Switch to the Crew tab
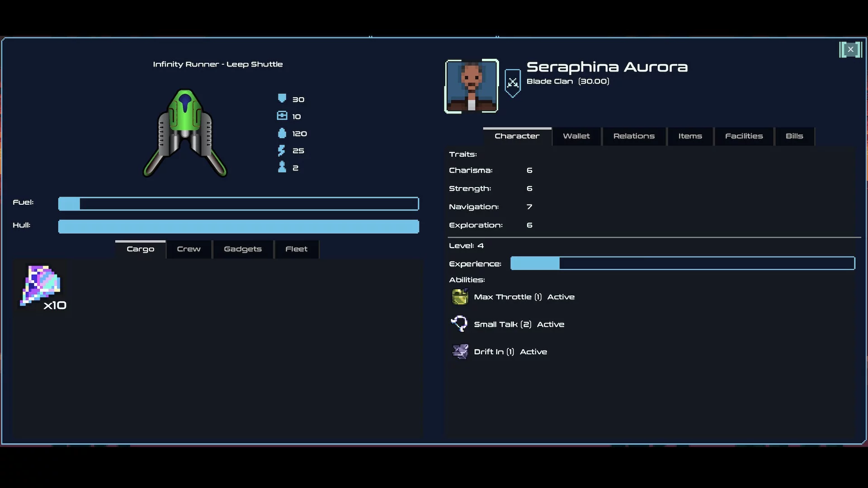 pyautogui.click(x=189, y=249)
